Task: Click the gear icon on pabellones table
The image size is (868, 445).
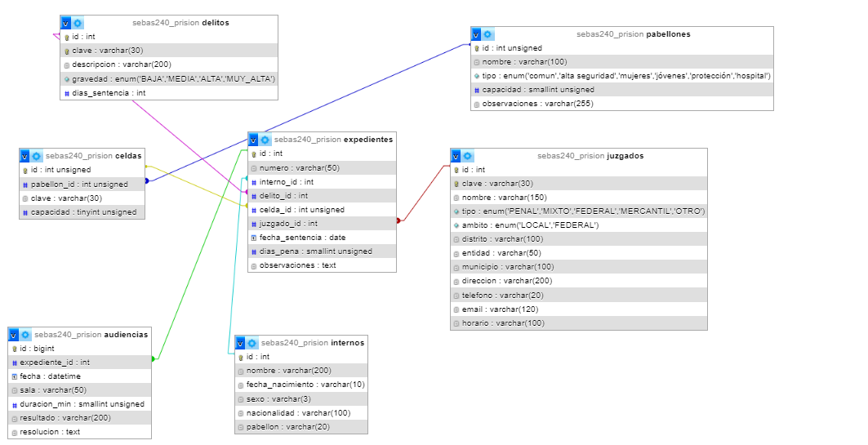Action: tap(488, 34)
